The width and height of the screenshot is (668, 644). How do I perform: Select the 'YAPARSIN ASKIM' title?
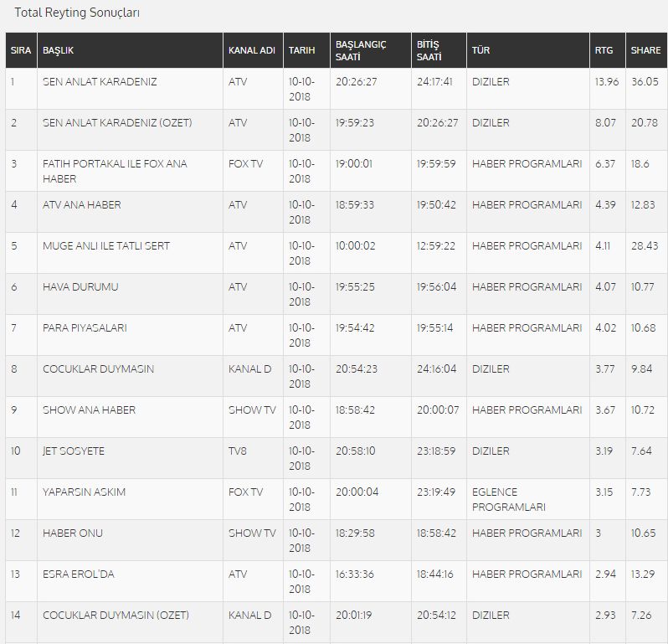pyautogui.click(x=84, y=492)
